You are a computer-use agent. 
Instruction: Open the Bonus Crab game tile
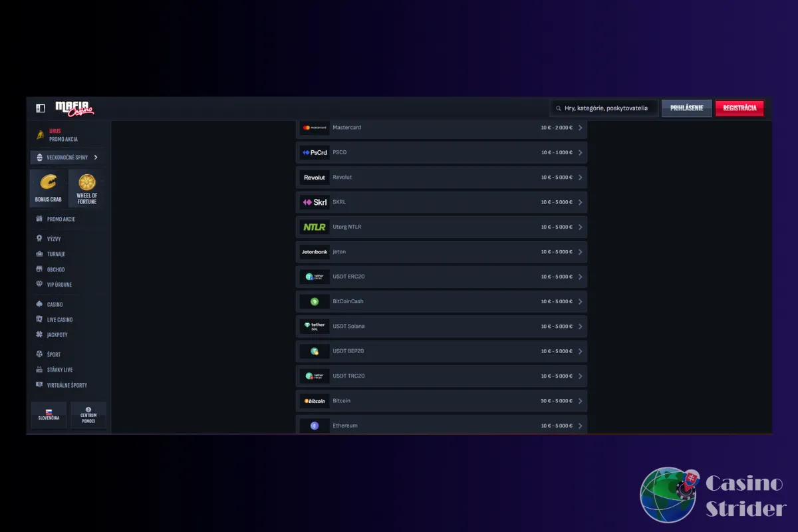click(x=48, y=188)
